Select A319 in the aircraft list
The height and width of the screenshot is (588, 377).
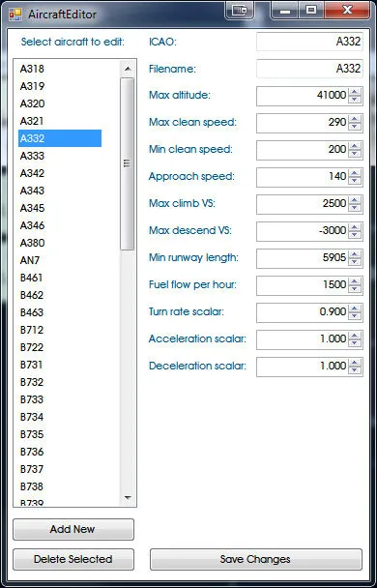60,86
